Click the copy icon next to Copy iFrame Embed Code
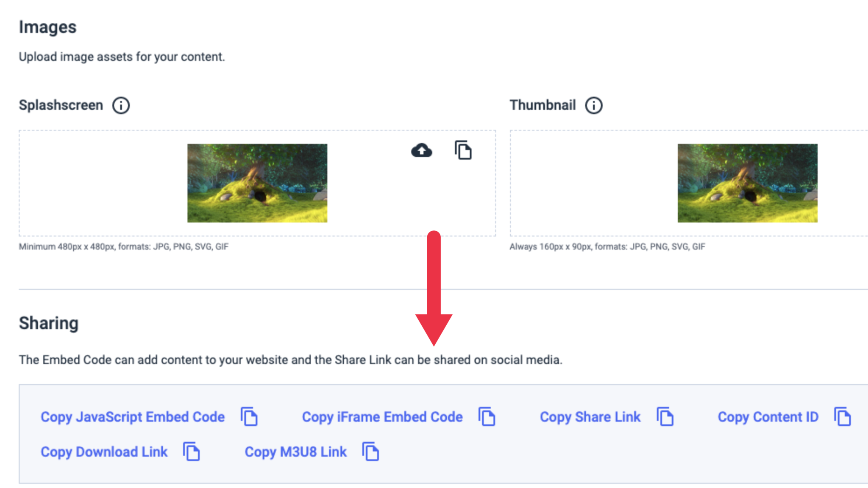 point(487,416)
